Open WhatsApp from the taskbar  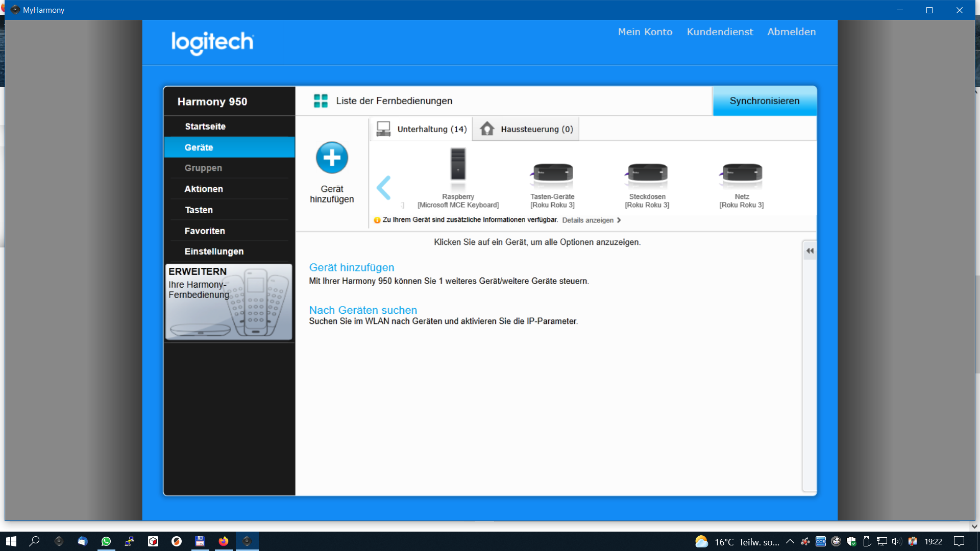coord(106,541)
